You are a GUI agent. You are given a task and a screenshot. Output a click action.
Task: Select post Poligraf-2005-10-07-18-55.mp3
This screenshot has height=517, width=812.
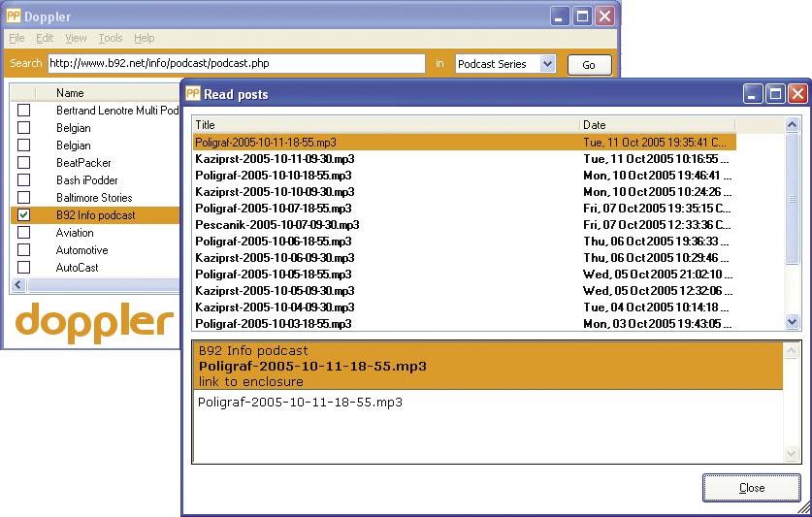tap(274, 209)
